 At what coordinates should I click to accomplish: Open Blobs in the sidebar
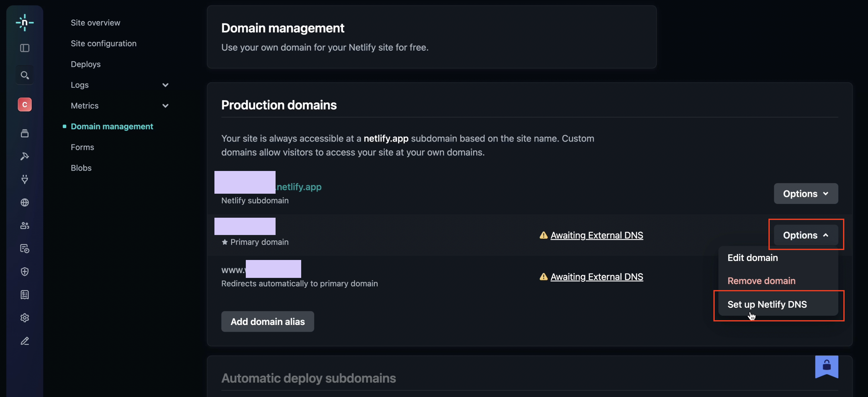pyautogui.click(x=81, y=168)
